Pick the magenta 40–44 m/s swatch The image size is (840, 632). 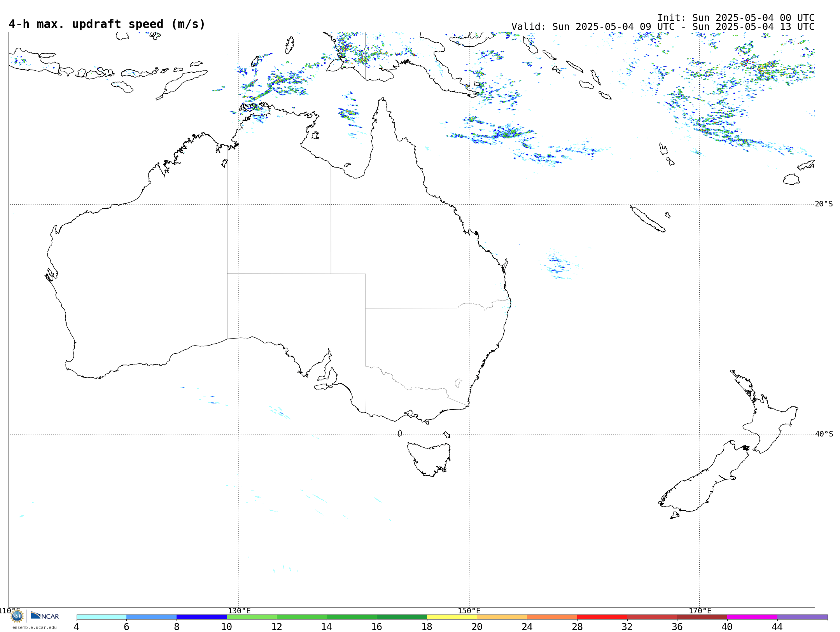752,617
